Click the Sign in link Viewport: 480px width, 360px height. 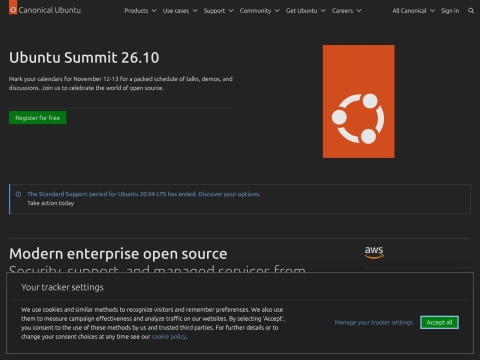pos(450,11)
